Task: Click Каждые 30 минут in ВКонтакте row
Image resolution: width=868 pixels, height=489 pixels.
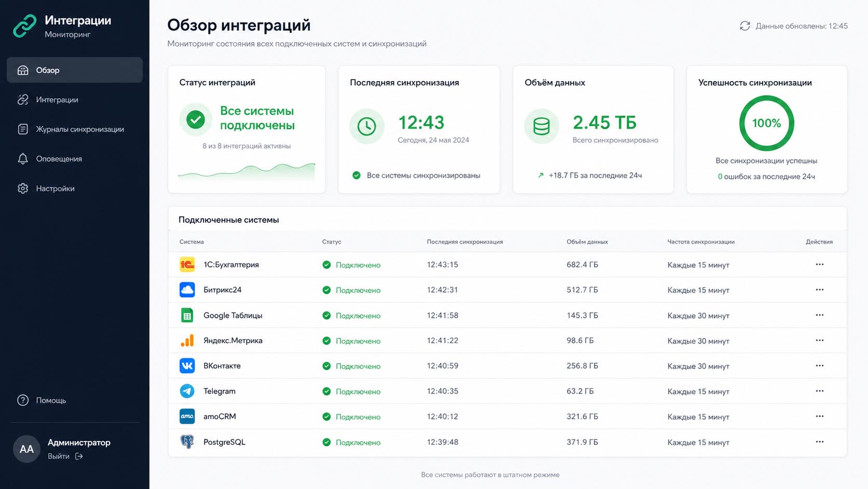Action: (x=698, y=366)
